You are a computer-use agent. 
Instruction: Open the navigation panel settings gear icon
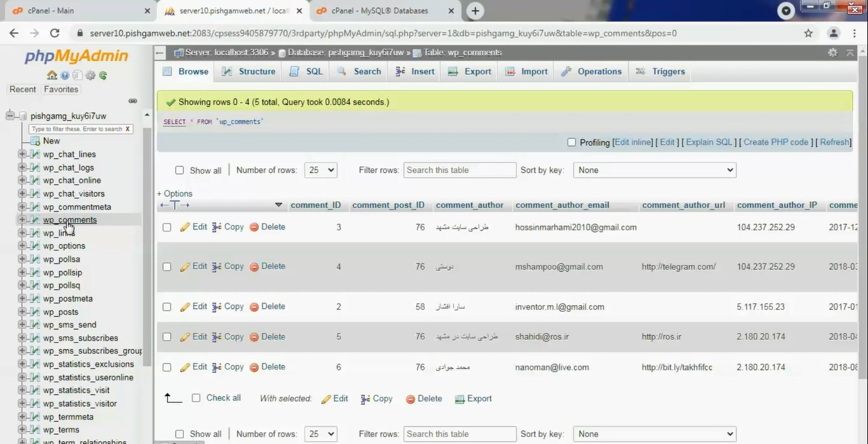pos(90,75)
